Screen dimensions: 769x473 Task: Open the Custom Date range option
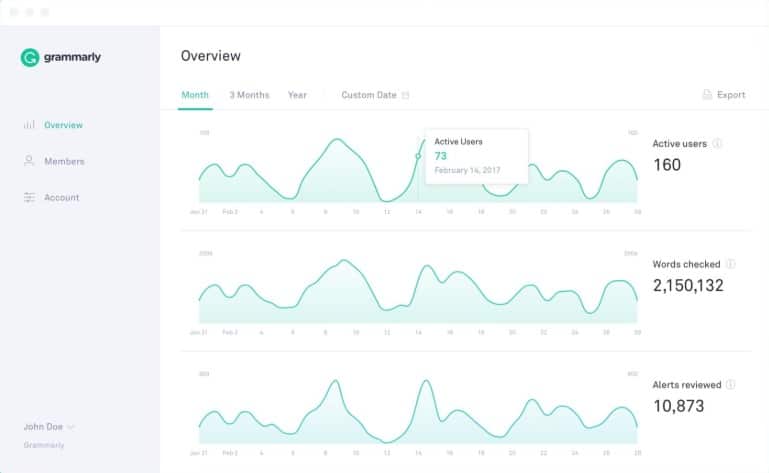pos(369,95)
